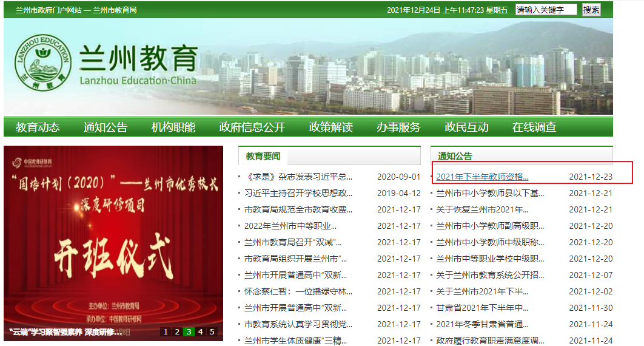Open the 机构职能 menu item
Image resolution: width=644 pixels, height=346 pixels.
click(x=173, y=127)
